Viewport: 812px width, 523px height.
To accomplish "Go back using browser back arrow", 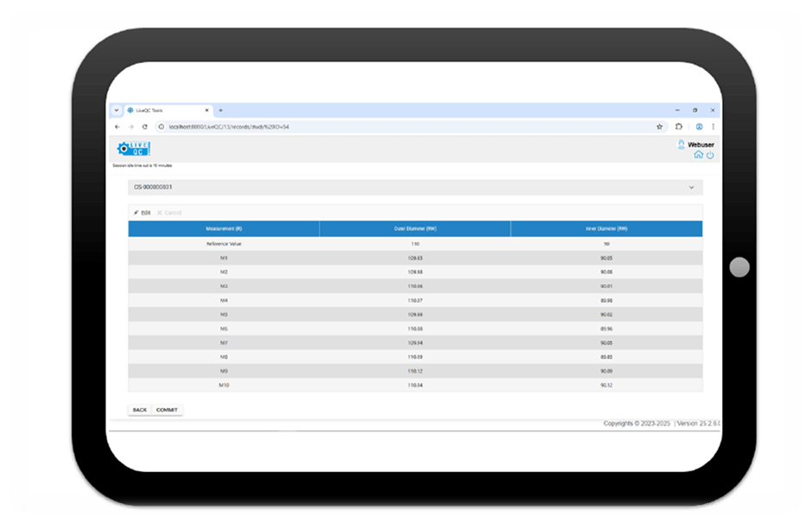I will coord(117,126).
